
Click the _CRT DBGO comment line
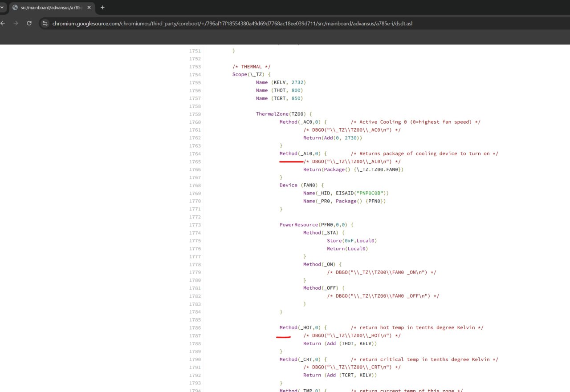pyautogui.click(x=352, y=367)
